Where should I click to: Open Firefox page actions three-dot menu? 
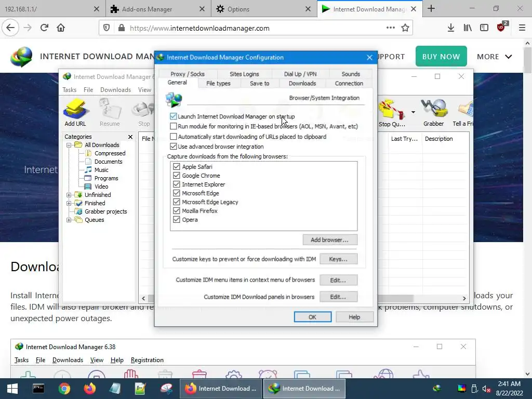click(391, 28)
